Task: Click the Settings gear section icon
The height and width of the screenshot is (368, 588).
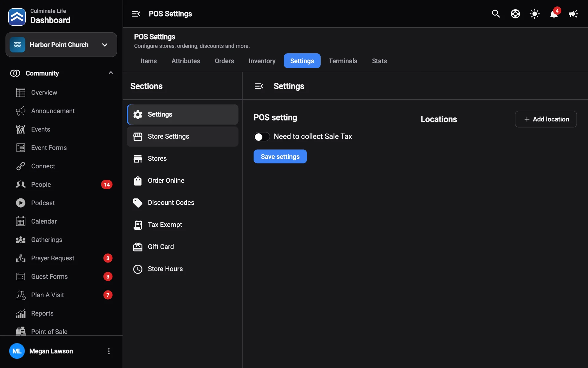Action: (138, 114)
